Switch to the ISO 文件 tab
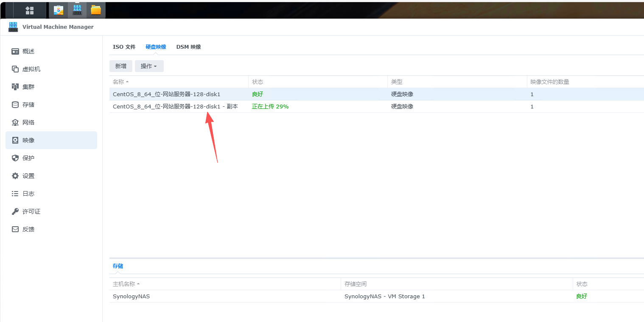Image resolution: width=644 pixels, height=322 pixels. click(124, 47)
